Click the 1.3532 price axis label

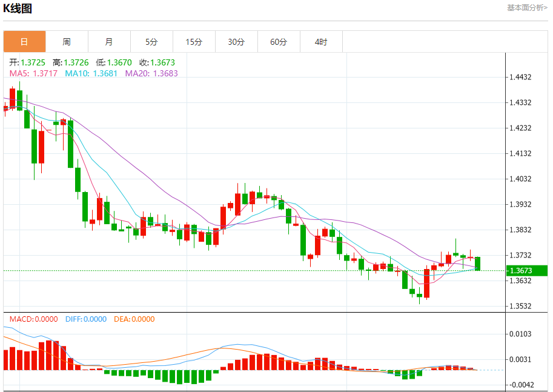[x=520, y=306]
